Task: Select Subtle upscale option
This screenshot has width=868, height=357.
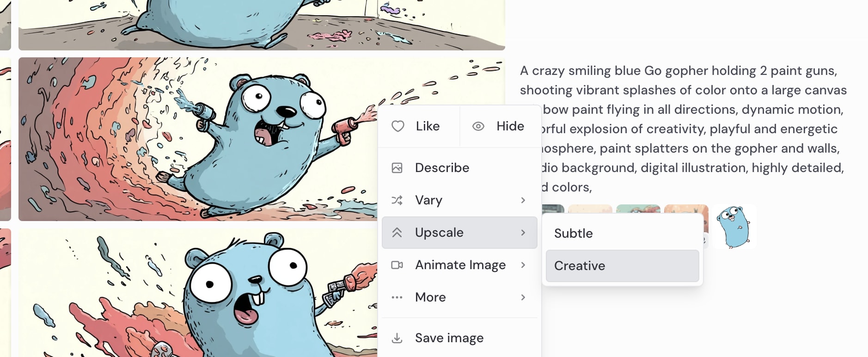Action: (622, 234)
